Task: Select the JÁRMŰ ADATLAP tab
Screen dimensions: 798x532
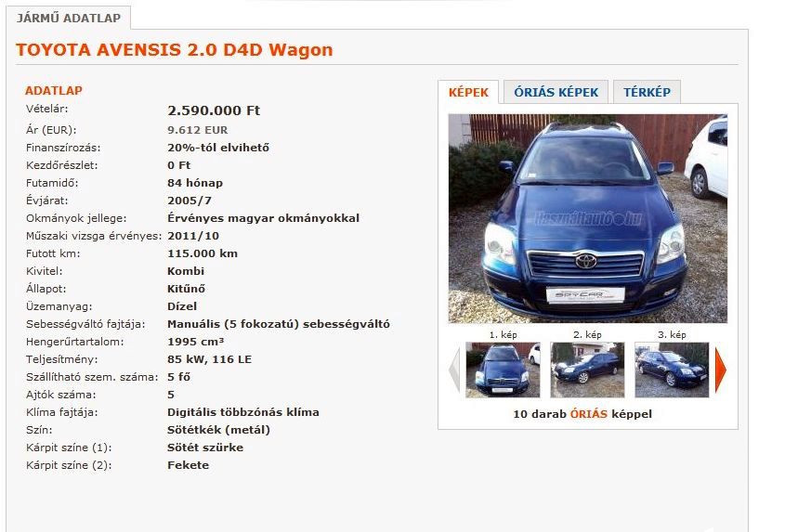Action: point(68,18)
